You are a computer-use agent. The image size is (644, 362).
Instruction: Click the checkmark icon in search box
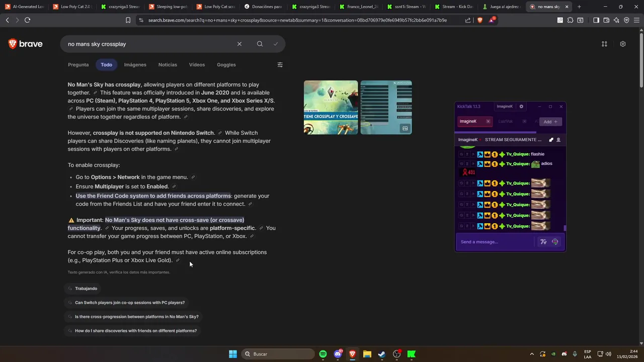pyautogui.click(x=276, y=44)
